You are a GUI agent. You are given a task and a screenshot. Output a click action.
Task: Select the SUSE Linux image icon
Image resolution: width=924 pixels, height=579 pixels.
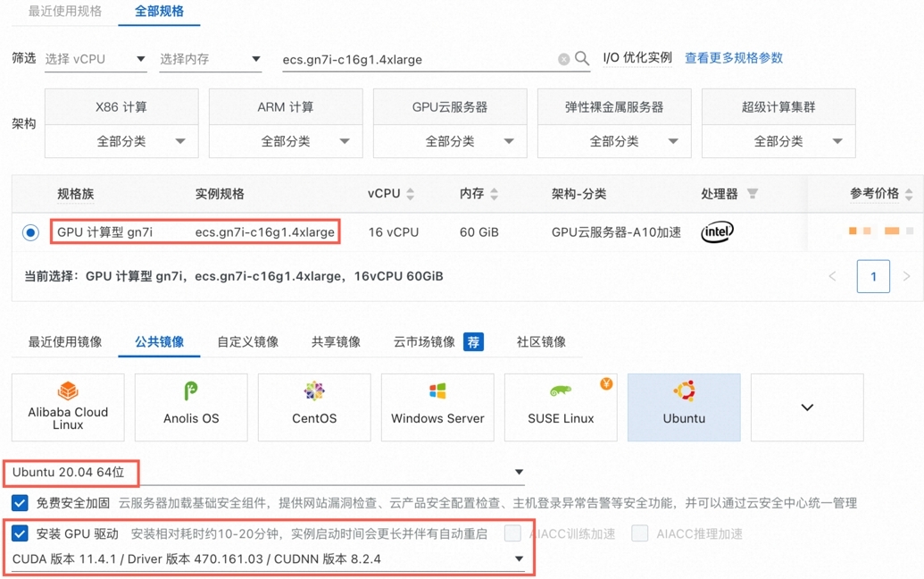pyautogui.click(x=560, y=407)
